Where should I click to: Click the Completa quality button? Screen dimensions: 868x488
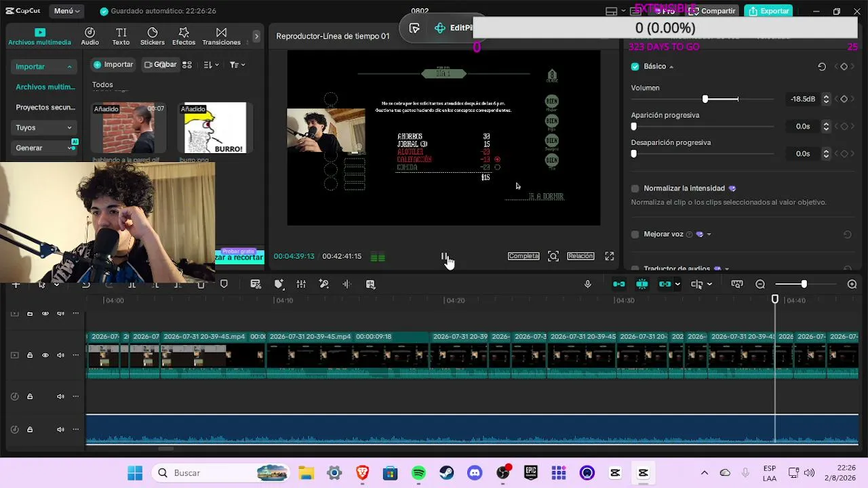tap(524, 256)
